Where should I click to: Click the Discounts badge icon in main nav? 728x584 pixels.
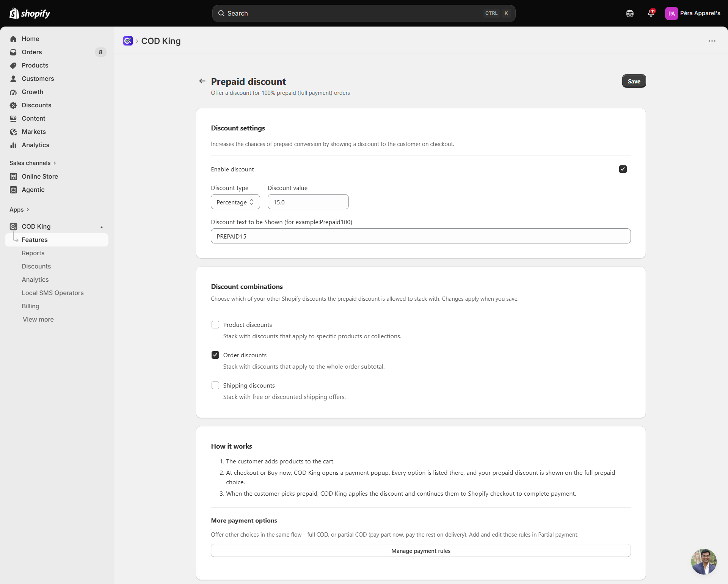pos(13,105)
